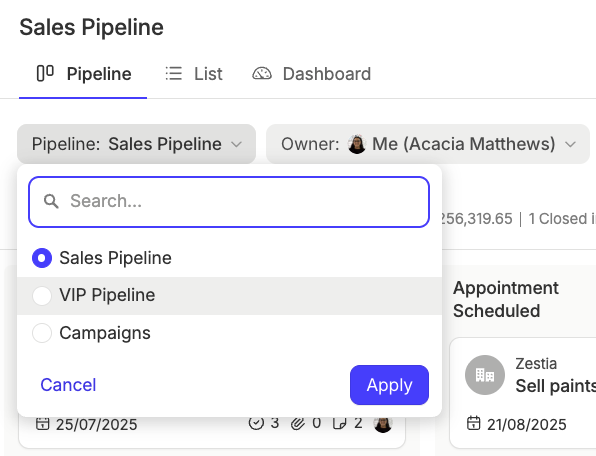Image resolution: width=596 pixels, height=456 pixels.
Task: Click the Pipeline board view icon
Action: [45, 73]
